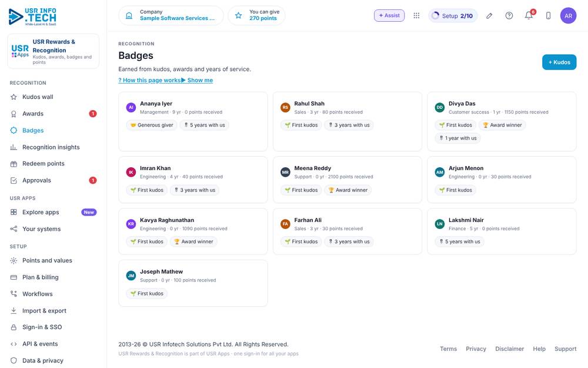Click Meena Reddy's MR avatar
The height and width of the screenshot is (368, 588).
click(x=285, y=172)
